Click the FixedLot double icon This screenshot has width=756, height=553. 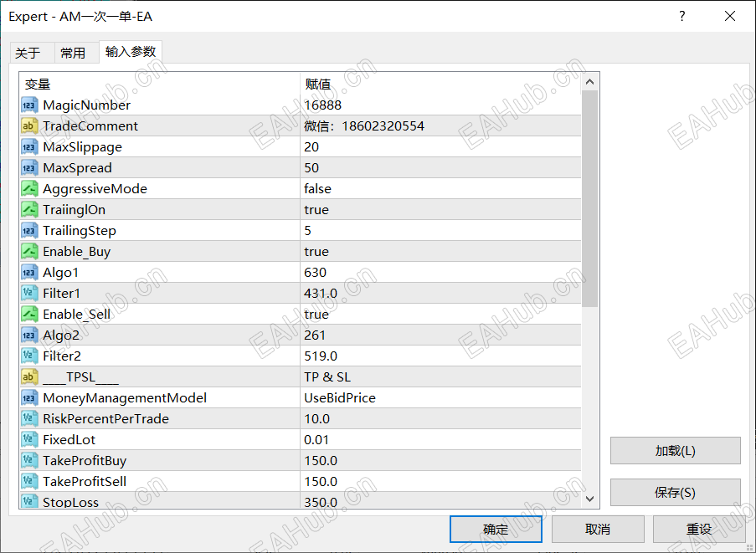tap(29, 440)
